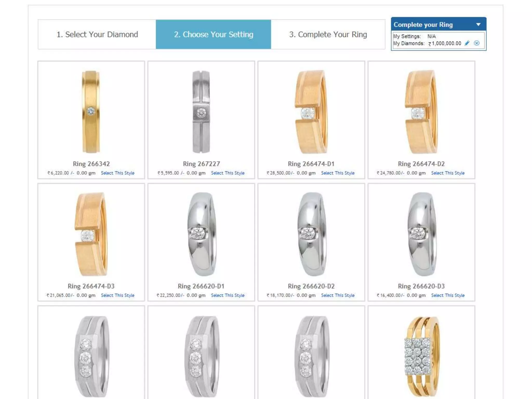
Task: Go to step 1 Select Your Diamond
Action: pos(97,34)
